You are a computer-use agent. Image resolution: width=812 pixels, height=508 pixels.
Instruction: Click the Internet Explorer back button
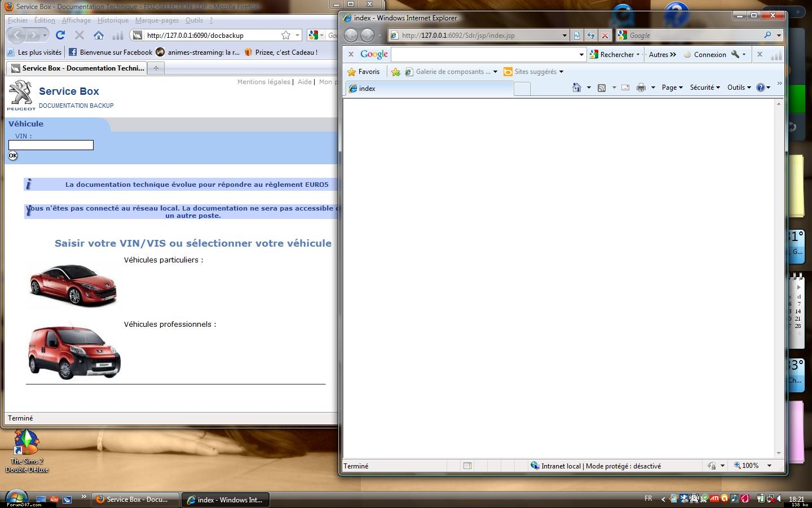351,35
